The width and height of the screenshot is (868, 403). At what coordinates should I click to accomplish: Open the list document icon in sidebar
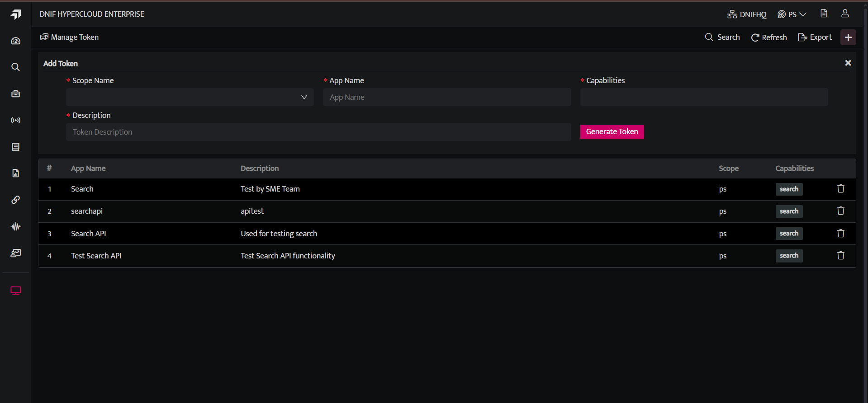(16, 147)
